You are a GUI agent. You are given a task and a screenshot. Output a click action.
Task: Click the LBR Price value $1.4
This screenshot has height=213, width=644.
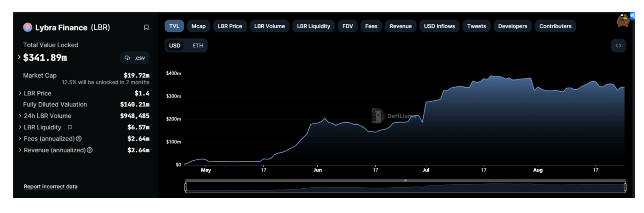[x=142, y=93]
